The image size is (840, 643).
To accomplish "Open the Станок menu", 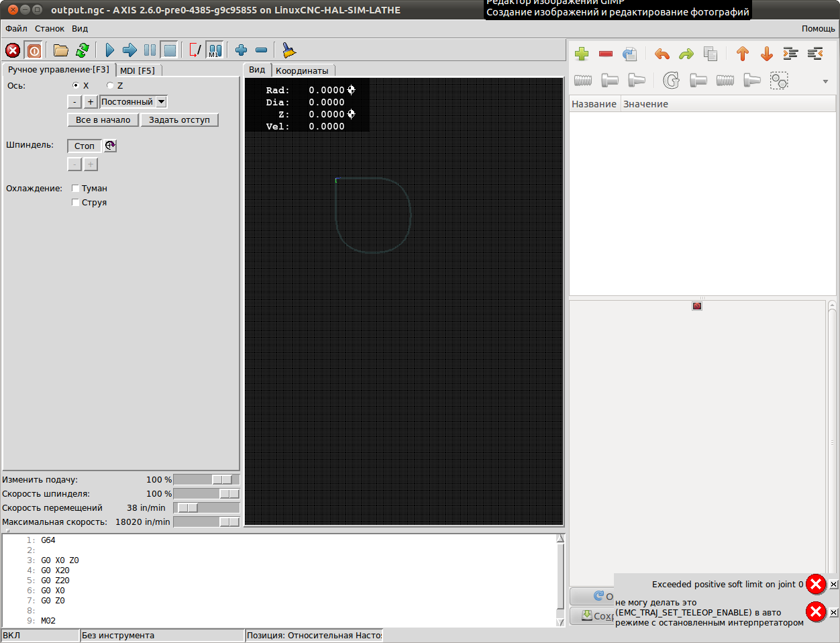I will click(x=50, y=29).
